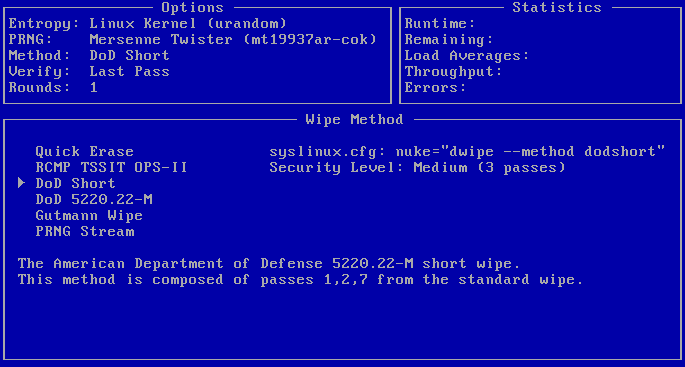685x367 pixels.
Task: Click the Load Averages: label
Action: 467,55
